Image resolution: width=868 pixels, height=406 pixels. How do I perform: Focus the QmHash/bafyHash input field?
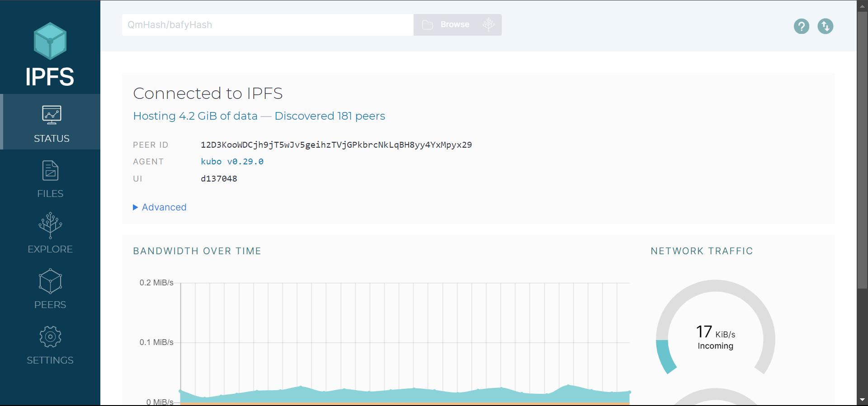[268, 25]
